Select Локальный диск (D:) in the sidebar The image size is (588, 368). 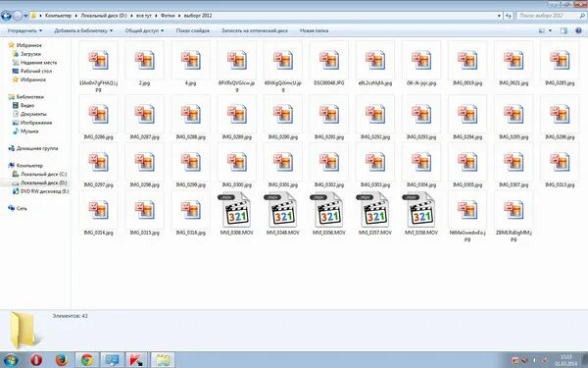(x=43, y=183)
